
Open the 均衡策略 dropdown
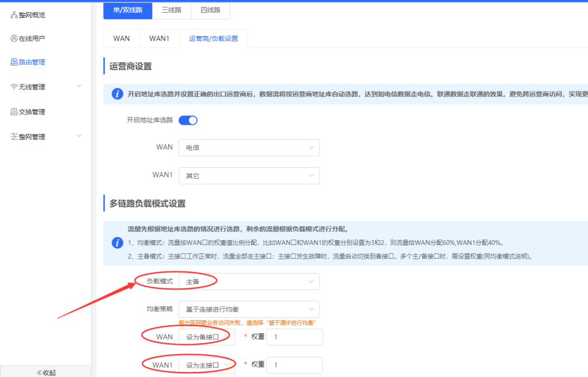(x=249, y=309)
